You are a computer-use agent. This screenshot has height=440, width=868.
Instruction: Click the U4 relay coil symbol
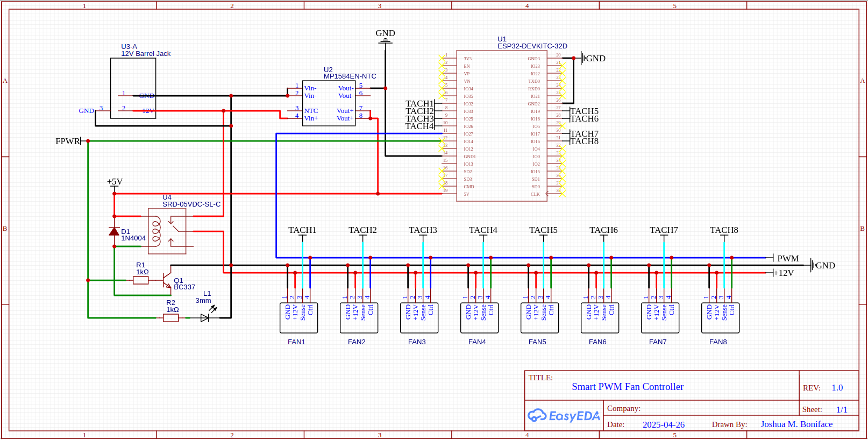click(156, 231)
